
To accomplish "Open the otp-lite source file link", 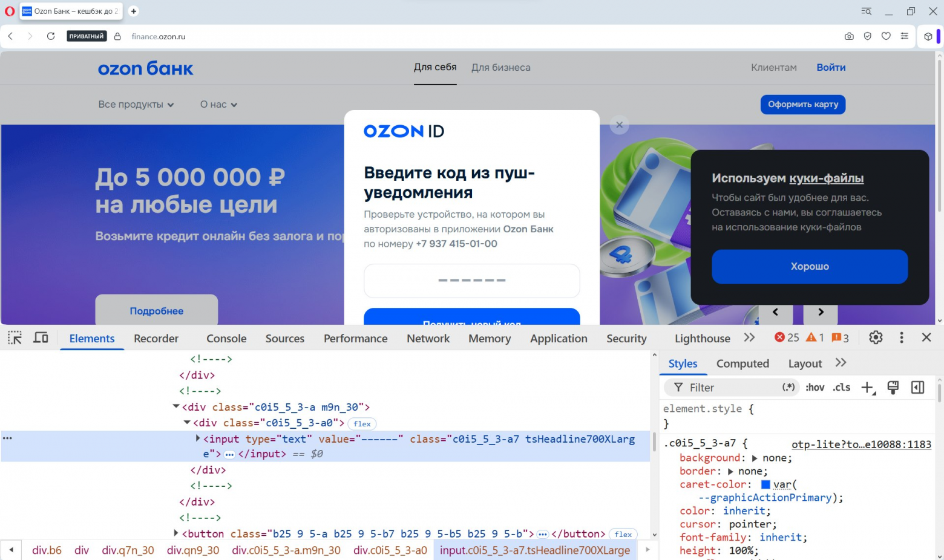I will 861,444.
